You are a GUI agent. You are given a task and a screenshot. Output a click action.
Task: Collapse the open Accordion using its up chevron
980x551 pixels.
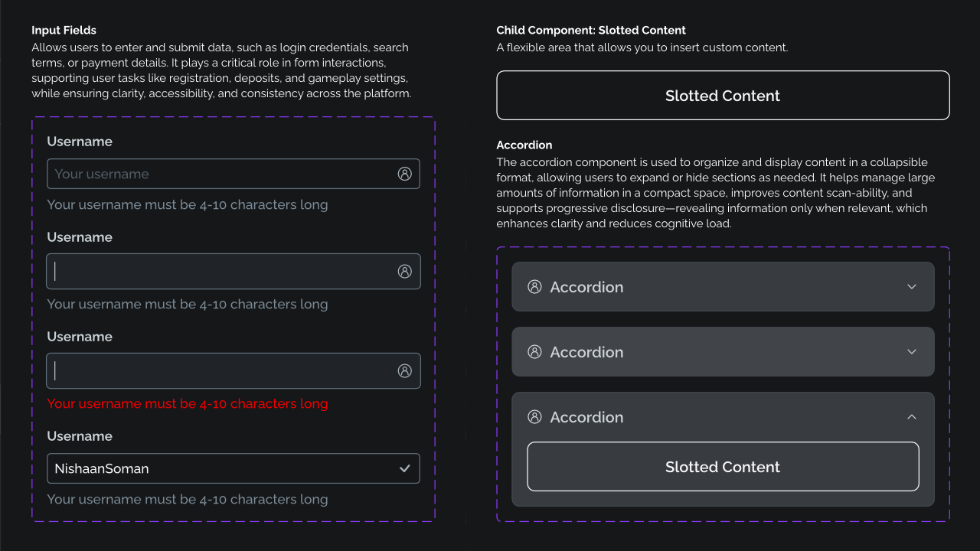(912, 416)
